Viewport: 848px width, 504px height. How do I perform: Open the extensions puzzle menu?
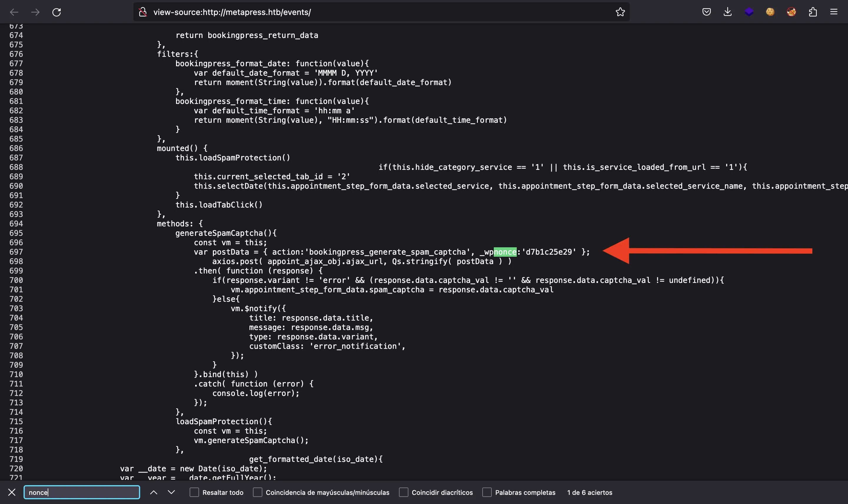[x=813, y=12]
